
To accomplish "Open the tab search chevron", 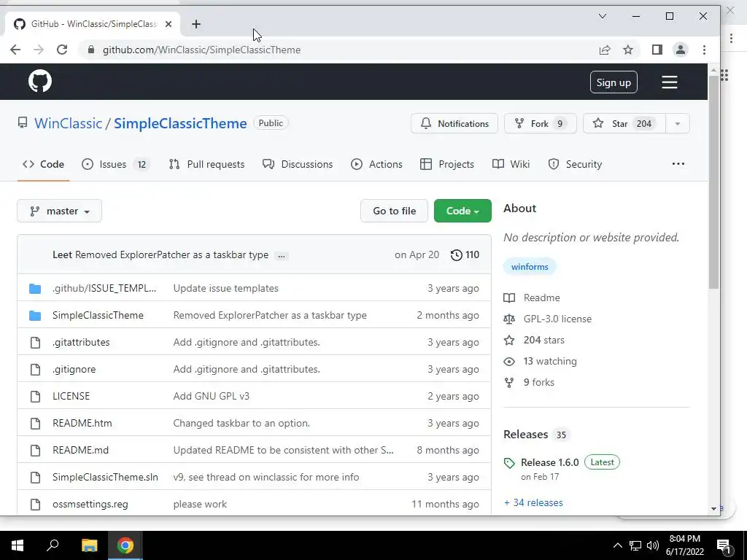I will click(603, 16).
